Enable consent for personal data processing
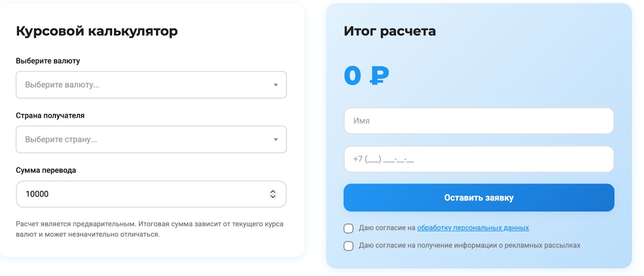 pyautogui.click(x=348, y=228)
